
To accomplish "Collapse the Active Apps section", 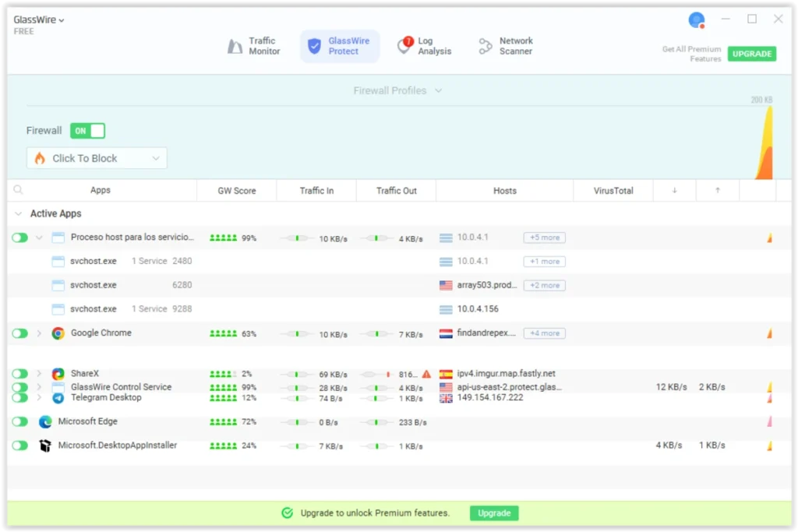I will point(18,213).
